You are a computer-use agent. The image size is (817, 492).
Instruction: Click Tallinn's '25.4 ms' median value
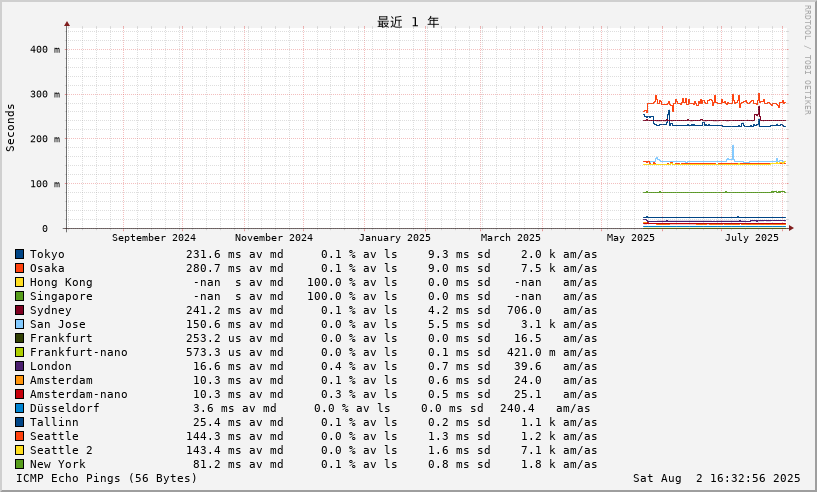tap(217, 422)
